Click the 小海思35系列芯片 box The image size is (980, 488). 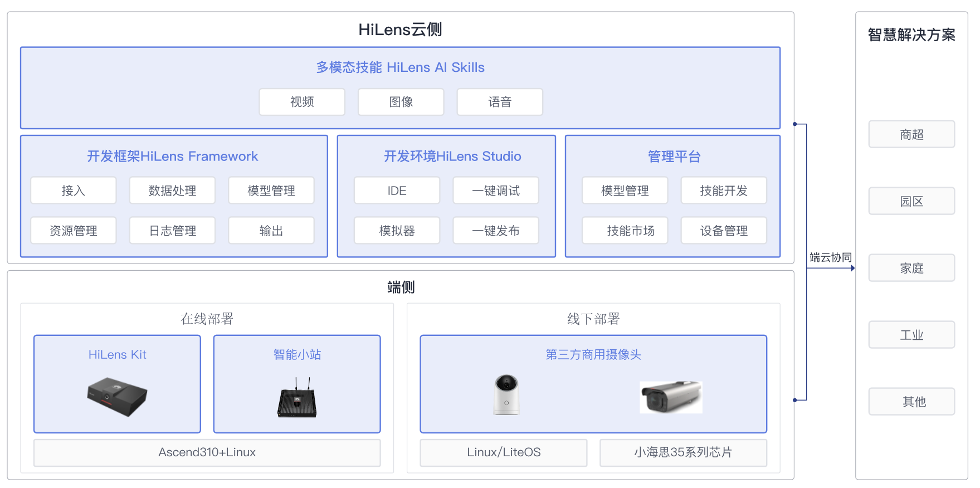click(683, 452)
